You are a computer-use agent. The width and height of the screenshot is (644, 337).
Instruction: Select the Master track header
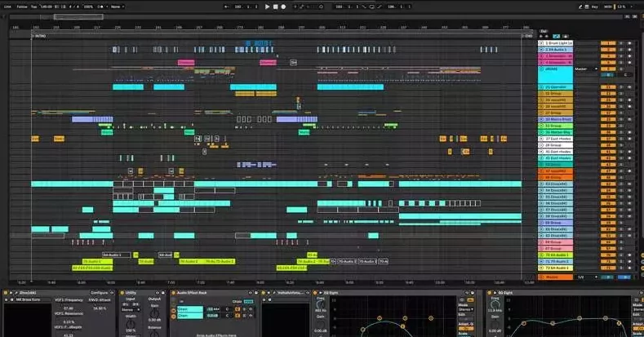[x=556, y=277]
